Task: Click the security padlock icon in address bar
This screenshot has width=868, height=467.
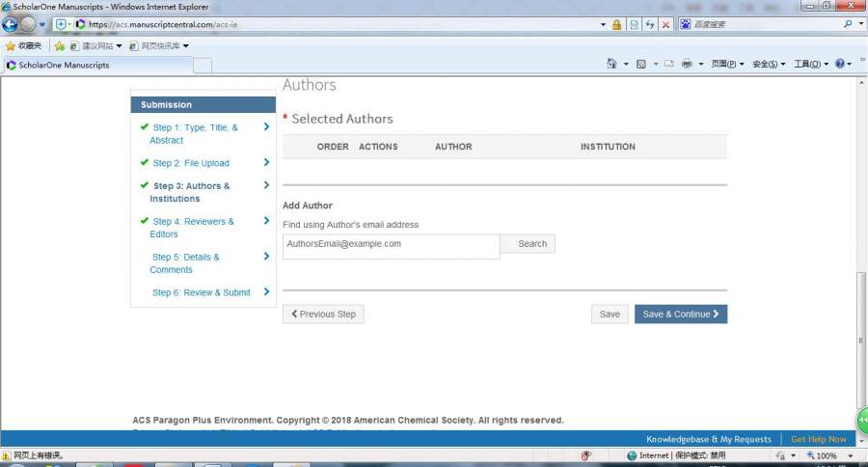Action: (616, 24)
